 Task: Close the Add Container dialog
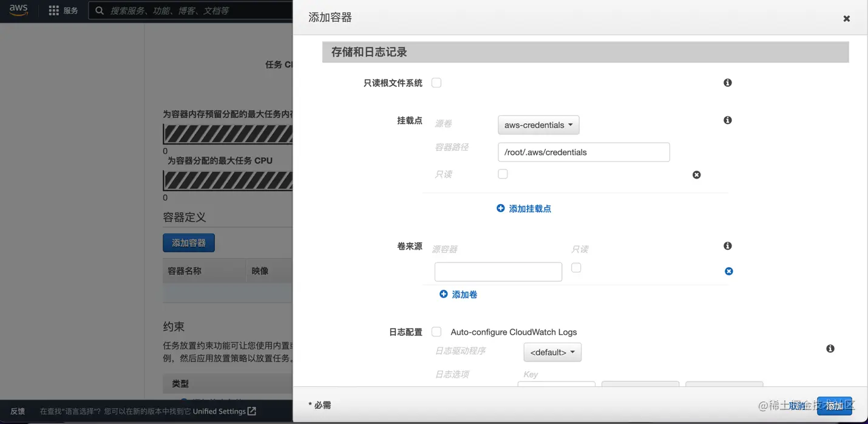(x=846, y=19)
